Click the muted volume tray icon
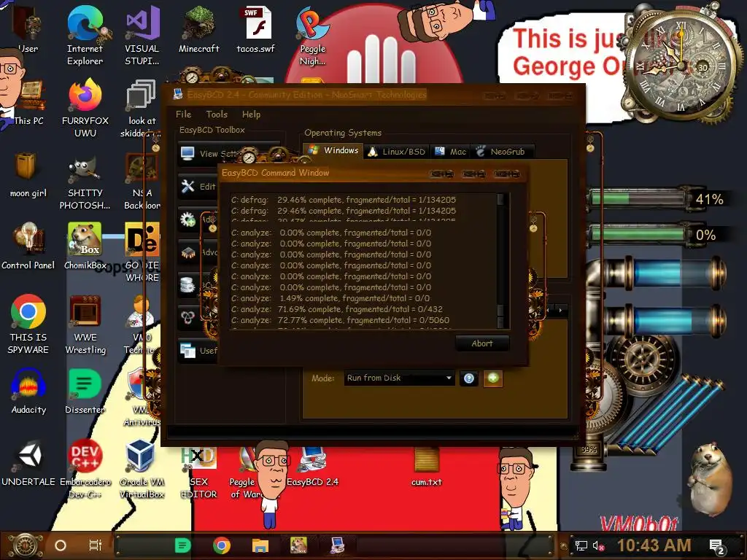 pyautogui.click(x=598, y=545)
